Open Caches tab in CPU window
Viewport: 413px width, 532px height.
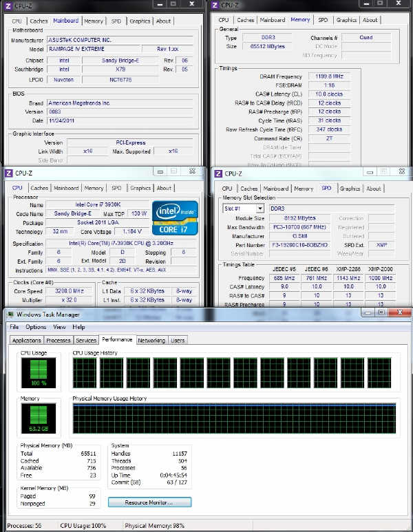pyautogui.click(x=39, y=188)
